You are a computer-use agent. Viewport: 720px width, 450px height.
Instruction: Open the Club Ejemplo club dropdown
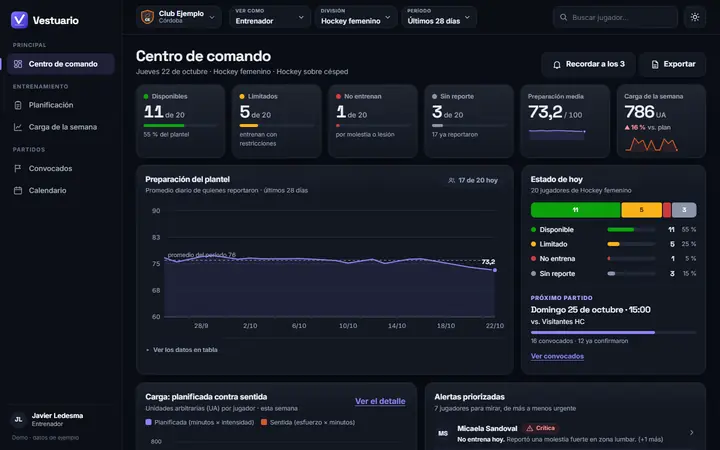coord(179,17)
